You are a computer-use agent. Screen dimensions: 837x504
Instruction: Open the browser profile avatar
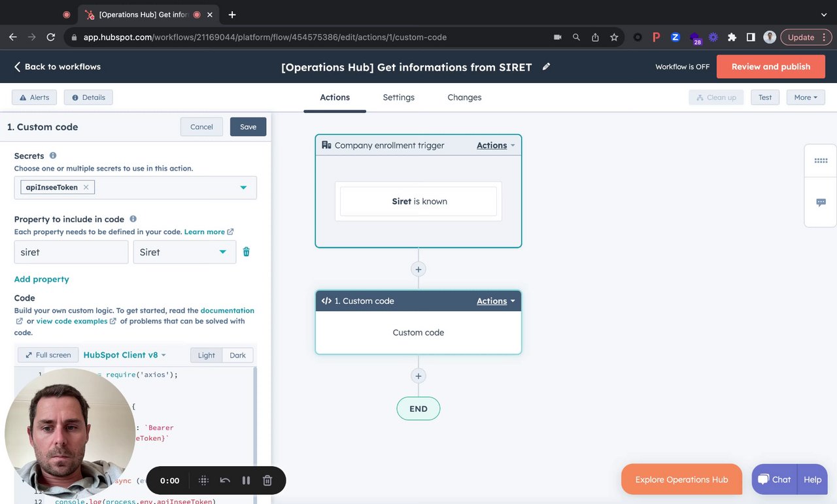pyautogui.click(x=770, y=37)
